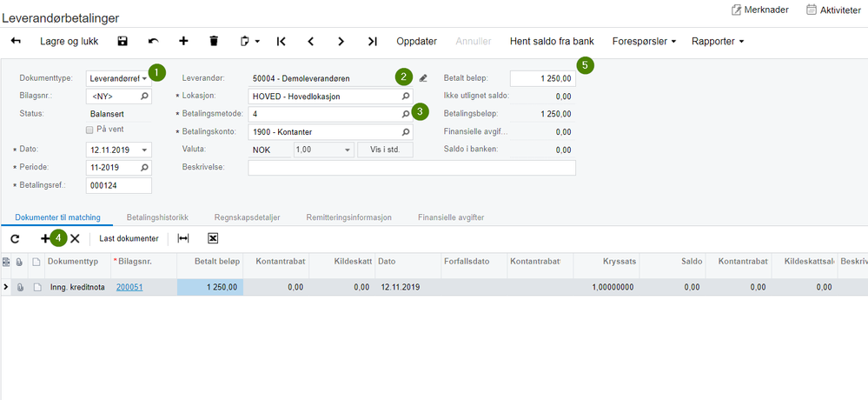Screen dimensions: 868x400
Task: Click the save disk icon in the toolbar
Action: 123,41
